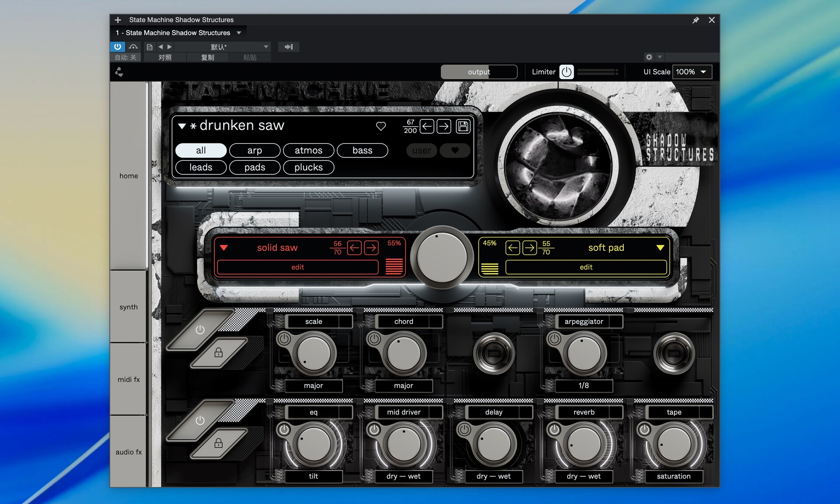Go to the next main preset with the right arrow
The height and width of the screenshot is (504, 840).
[444, 126]
